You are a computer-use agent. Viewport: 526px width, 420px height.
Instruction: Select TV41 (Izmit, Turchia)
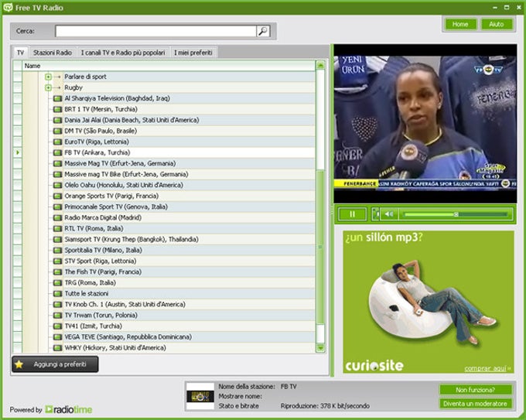[x=94, y=326]
